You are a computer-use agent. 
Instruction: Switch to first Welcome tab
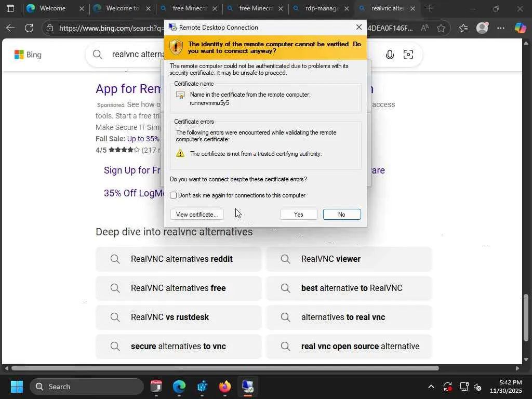click(x=52, y=8)
